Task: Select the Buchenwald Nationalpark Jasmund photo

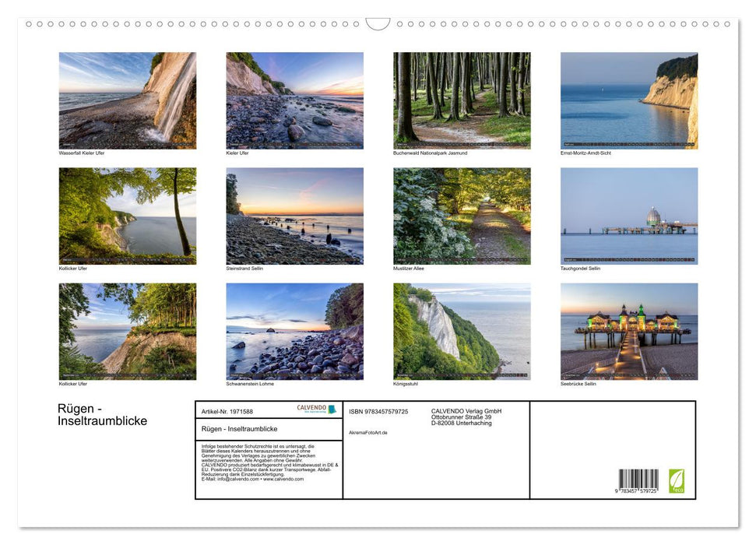Action: (x=462, y=100)
